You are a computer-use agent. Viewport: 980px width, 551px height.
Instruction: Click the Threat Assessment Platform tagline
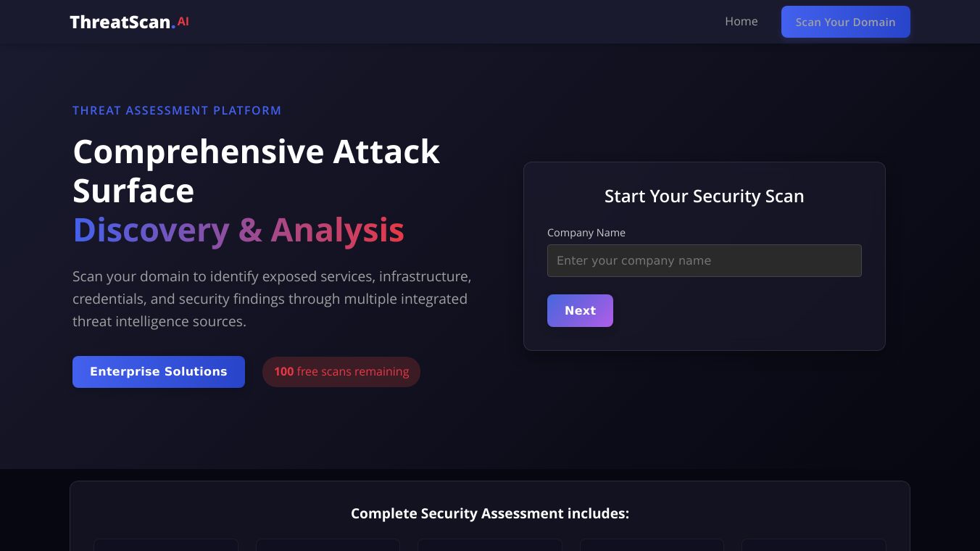click(177, 110)
